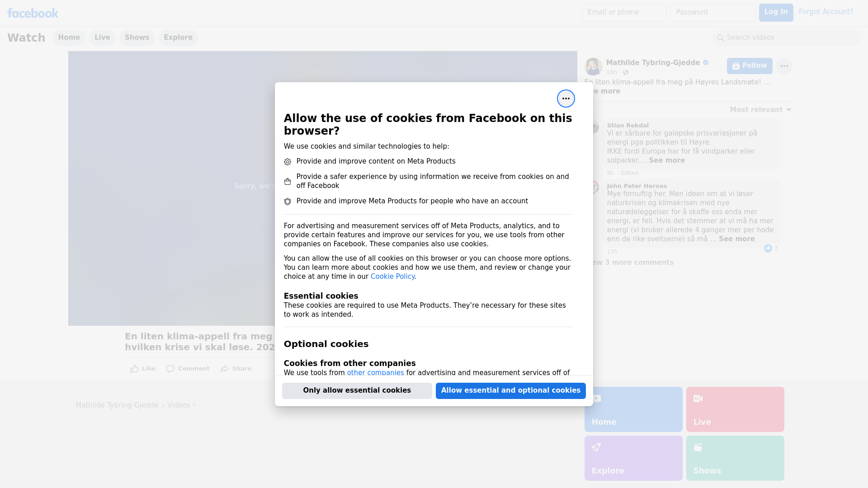Click the verified badge next to Mathilde Tybring-Gjedde
Image resolution: width=868 pixels, height=488 pixels.
(706, 63)
